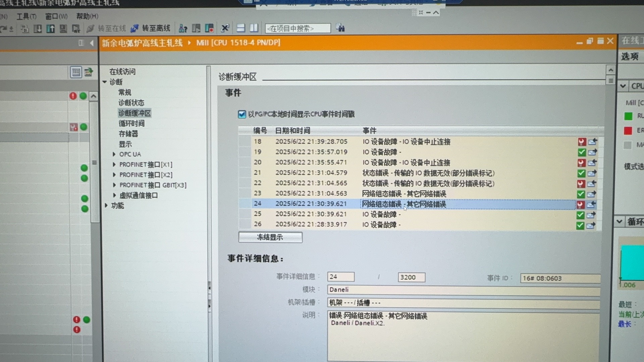Split editor space horizontally
This screenshot has height=362, width=644.
(240, 28)
